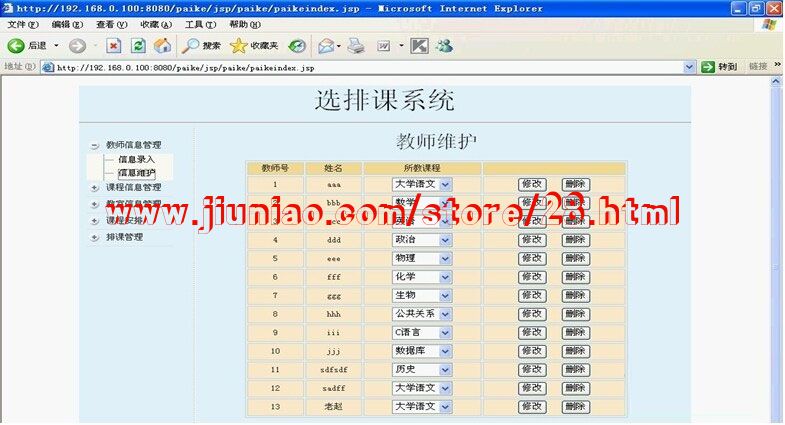Click 修改 button for teacher ddd
This screenshot has height=425, width=785.
(532, 240)
